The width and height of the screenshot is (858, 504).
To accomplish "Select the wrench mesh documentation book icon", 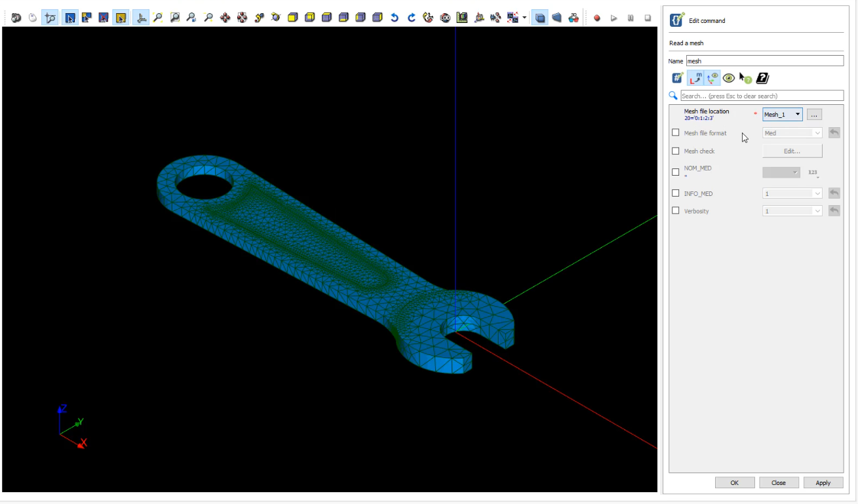I will pos(762,78).
